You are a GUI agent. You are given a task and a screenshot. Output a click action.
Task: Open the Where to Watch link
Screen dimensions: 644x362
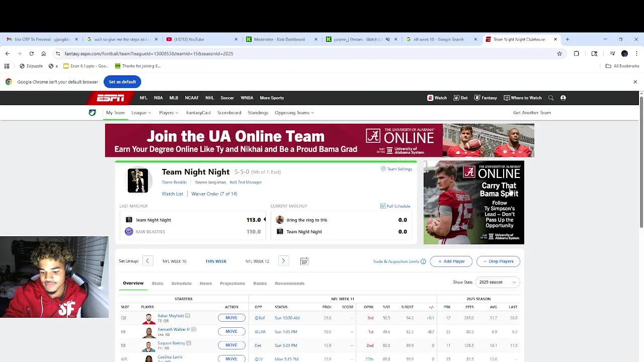point(523,98)
